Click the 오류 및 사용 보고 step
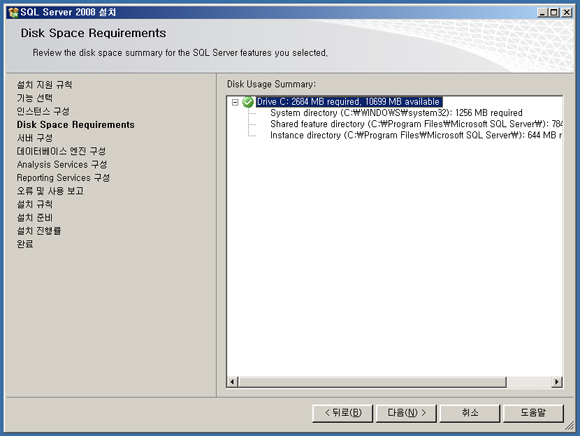The image size is (580, 436). pos(50,191)
